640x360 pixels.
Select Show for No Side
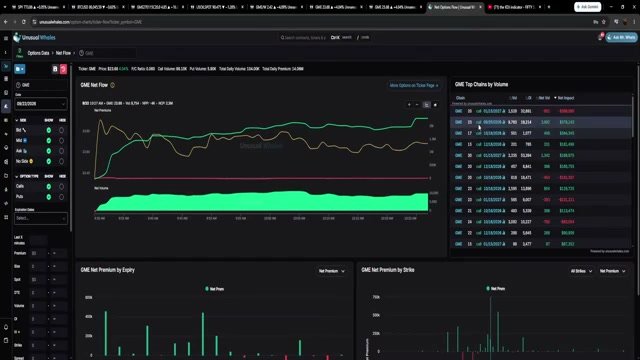pyautogui.click(x=49, y=161)
